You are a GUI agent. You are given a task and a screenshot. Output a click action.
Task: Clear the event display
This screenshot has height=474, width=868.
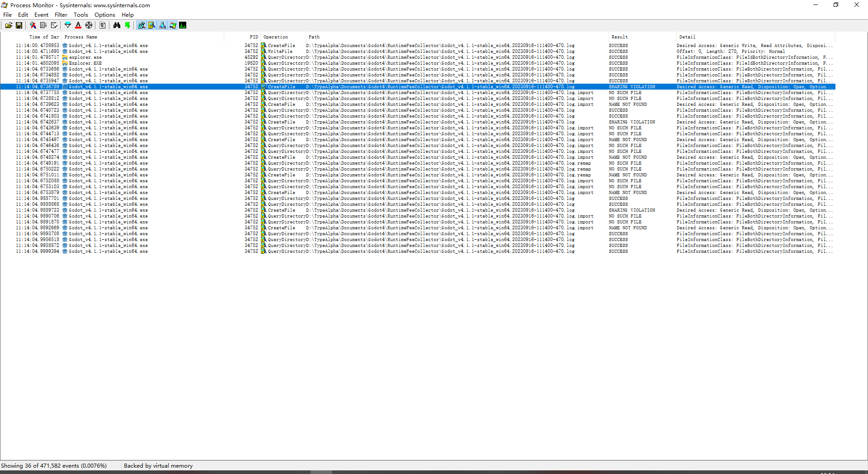(54, 25)
